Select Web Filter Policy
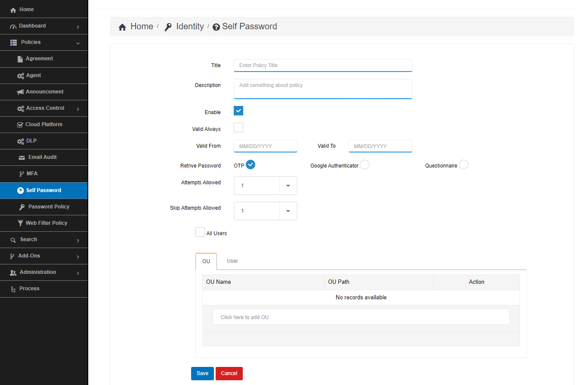 tap(46, 223)
